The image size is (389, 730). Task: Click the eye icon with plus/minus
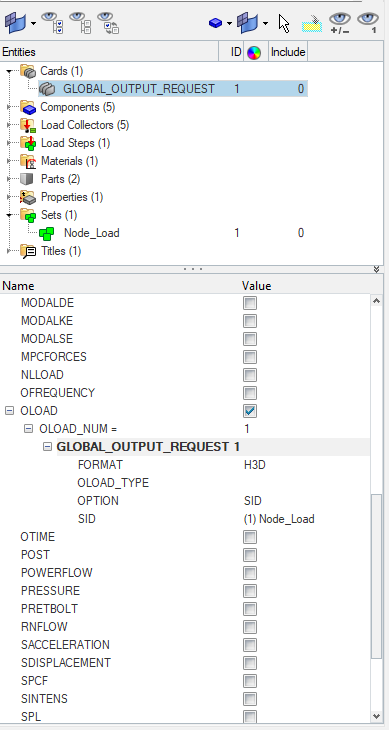[x=340, y=23]
